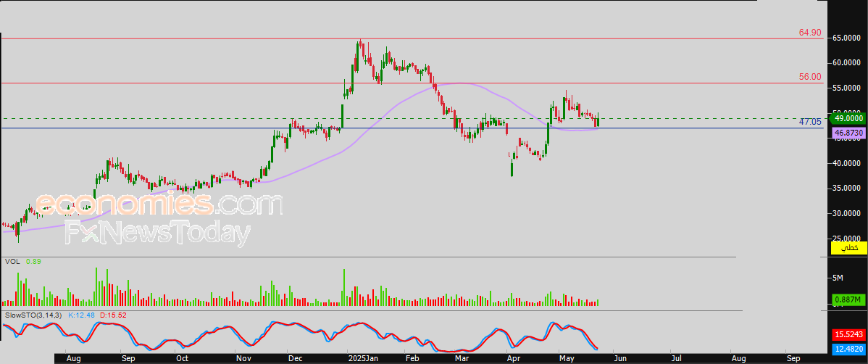This screenshot has height=364, width=868.
Task: Click the red 15.5243 stochastic value tag
Action: coord(848,335)
